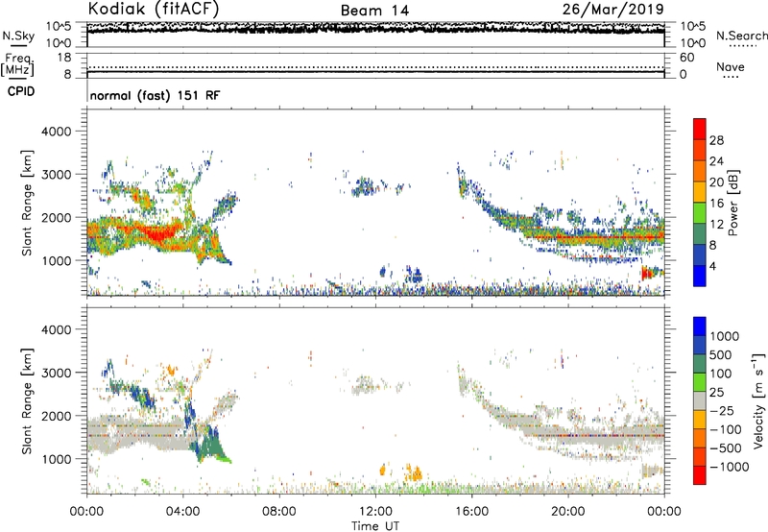Click the "Time UT" axis label
This screenshot has width=768, height=532.
375,525
